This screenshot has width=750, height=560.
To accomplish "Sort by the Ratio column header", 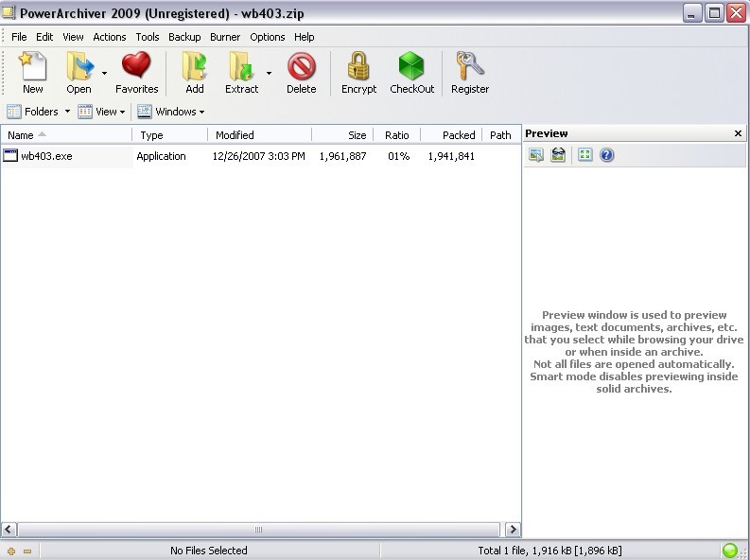I will coord(397,135).
